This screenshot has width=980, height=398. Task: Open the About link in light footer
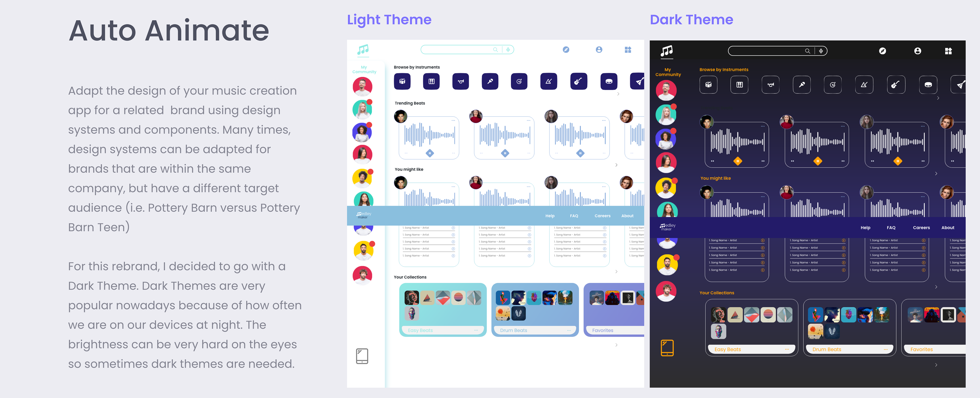(627, 216)
